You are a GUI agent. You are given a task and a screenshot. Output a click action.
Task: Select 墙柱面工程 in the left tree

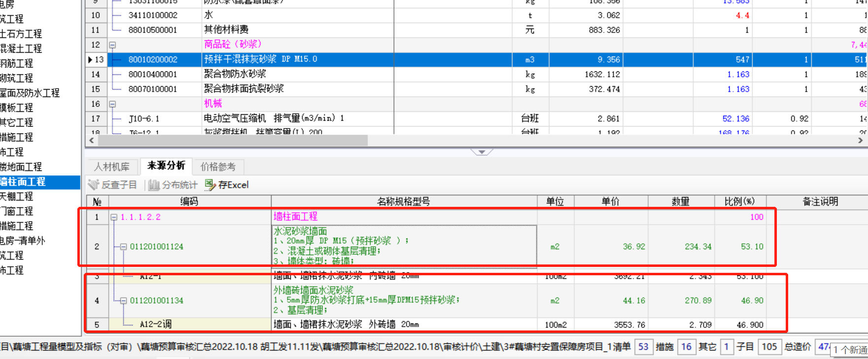click(39, 182)
